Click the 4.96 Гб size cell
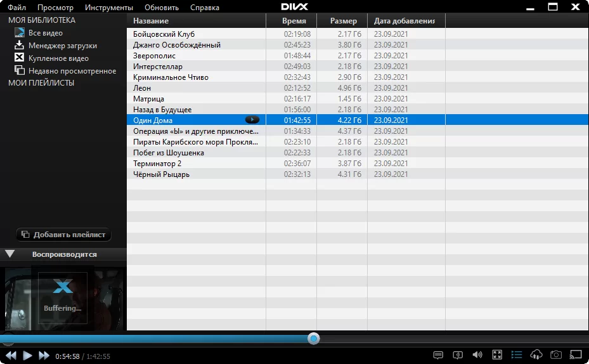This screenshot has width=589, height=364. (x=349, y=88)
